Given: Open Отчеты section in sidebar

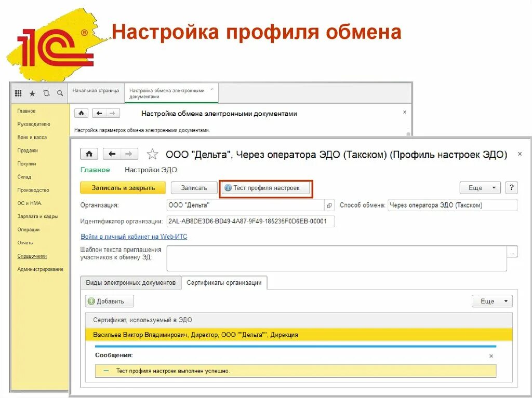Looking at the screenshot, I should (x=25, y=243).
